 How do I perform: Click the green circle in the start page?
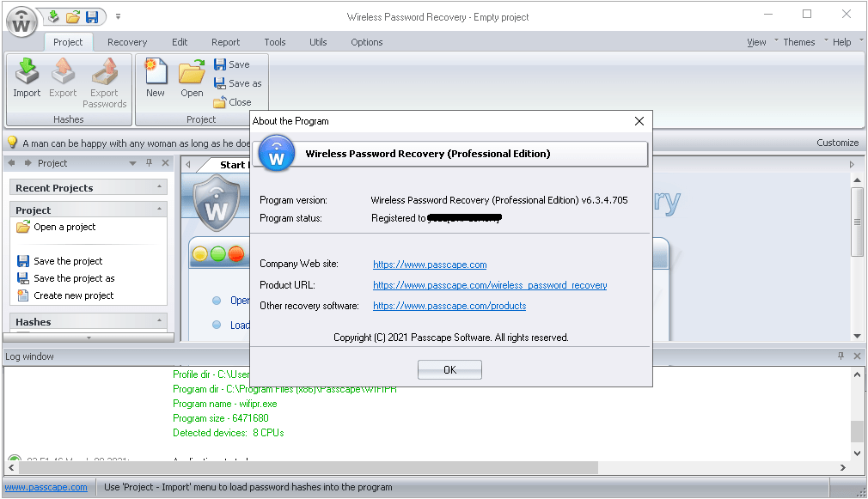(218, 254)
